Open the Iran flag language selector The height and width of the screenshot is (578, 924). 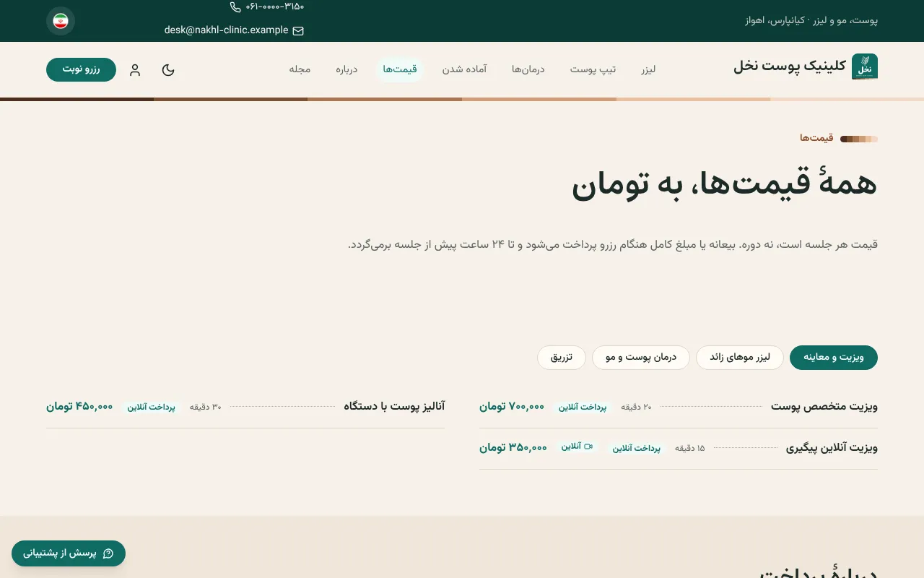click(x=61, y=21)
